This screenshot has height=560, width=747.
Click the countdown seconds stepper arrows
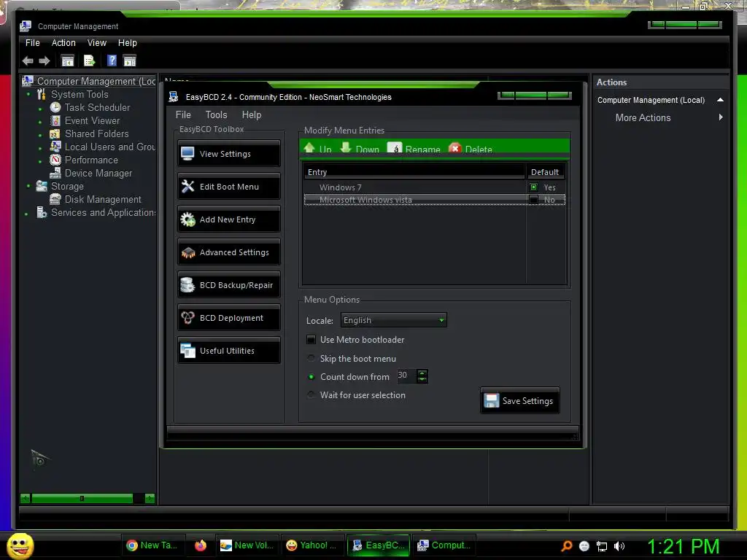[x=422, y=376]
